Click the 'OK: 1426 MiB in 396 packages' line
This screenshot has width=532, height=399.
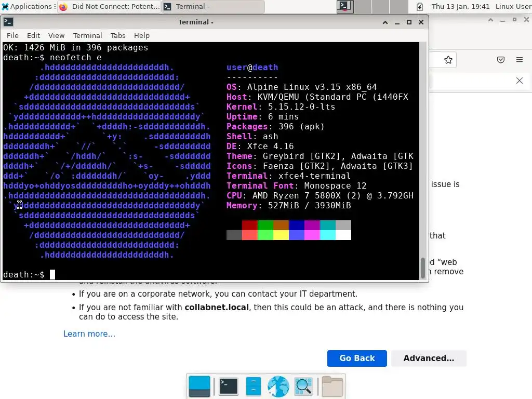coord(76,48)
